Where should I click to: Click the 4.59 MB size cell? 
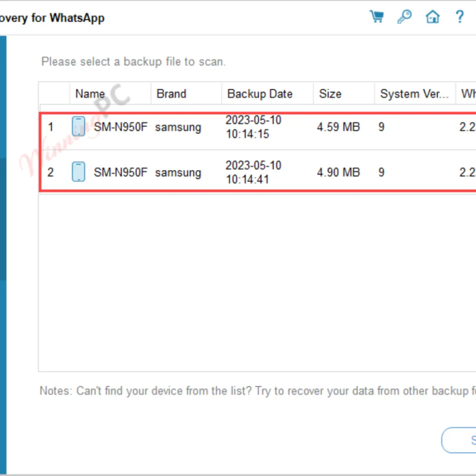point(338,127)
